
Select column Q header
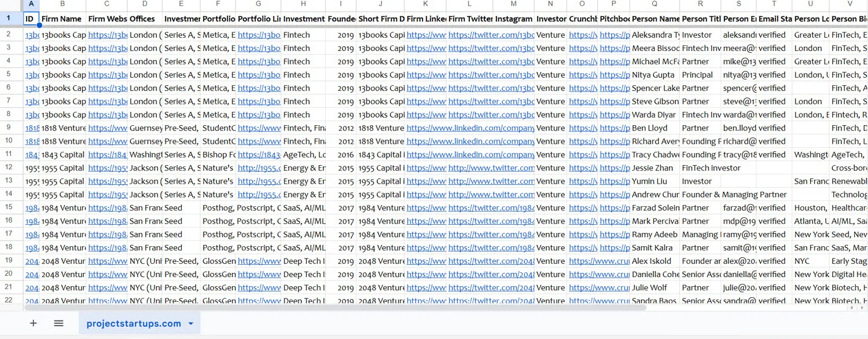[x=654, y=5]
